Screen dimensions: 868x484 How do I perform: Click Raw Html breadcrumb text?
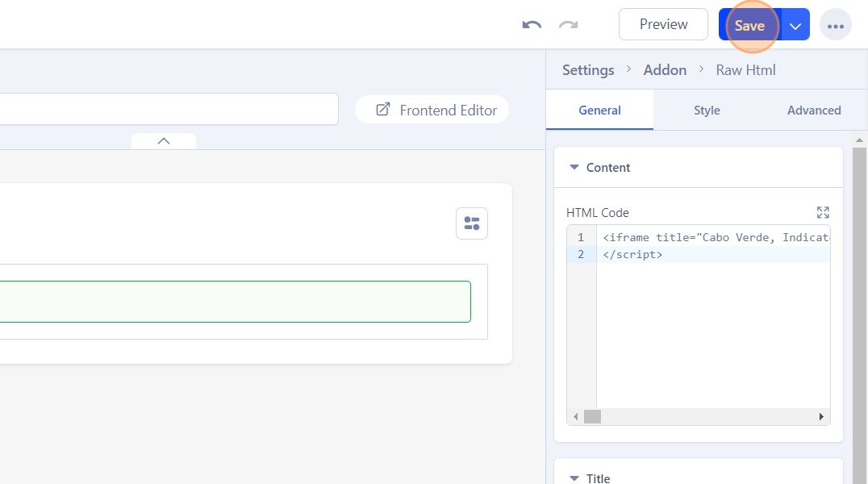745,70
